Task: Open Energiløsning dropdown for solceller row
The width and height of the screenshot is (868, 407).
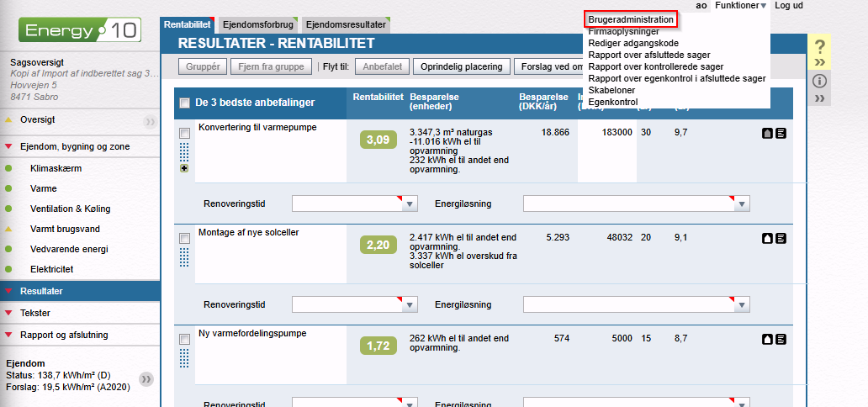Action: pyautogui.click(x=741, y=304)
